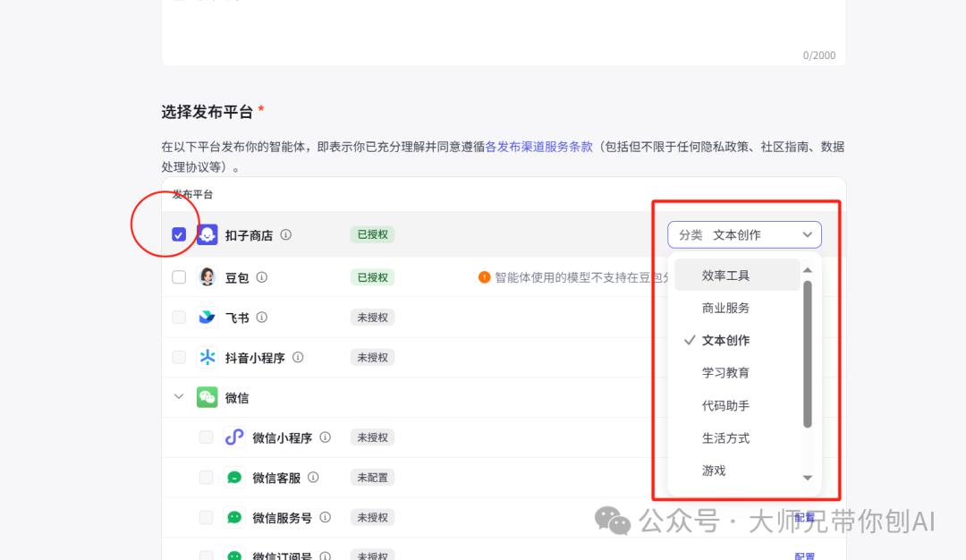Viewport: 966px width, 560px height.
Task: Click the 微信服务号 green icon
Action: [x=234, y=517]
